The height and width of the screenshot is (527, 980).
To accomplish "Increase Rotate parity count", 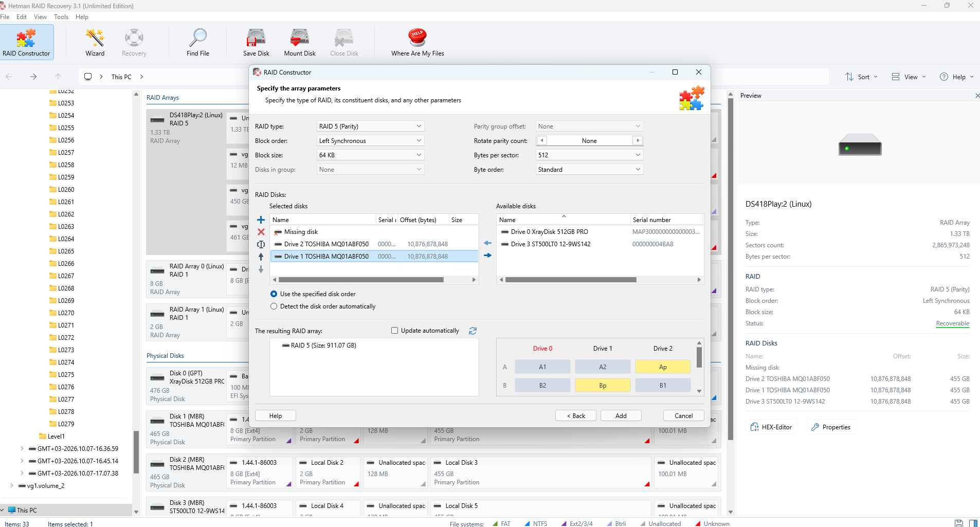I will click(x=638, y=140).
